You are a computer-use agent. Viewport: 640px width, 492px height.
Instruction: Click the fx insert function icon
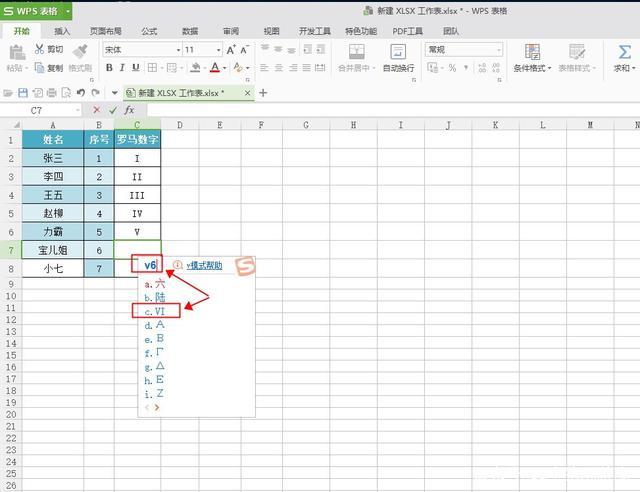(129, 110)
